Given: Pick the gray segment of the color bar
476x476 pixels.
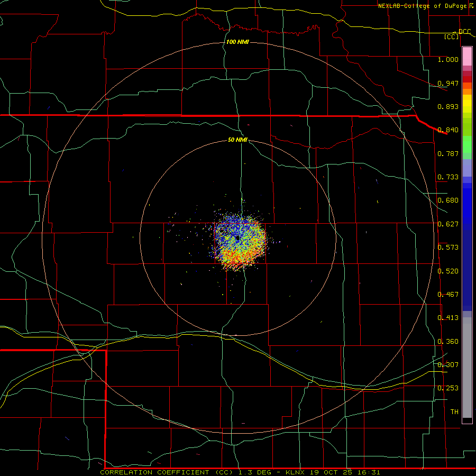Looking at the screenshot, I should (x=467, y=368).
